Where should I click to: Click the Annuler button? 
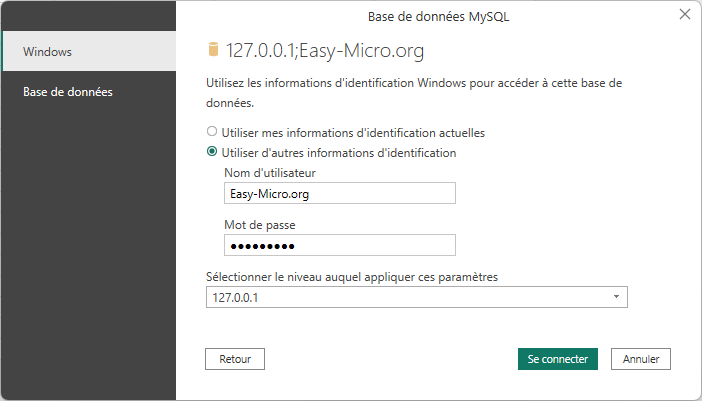pyautogui.click(x=640, y=358)
